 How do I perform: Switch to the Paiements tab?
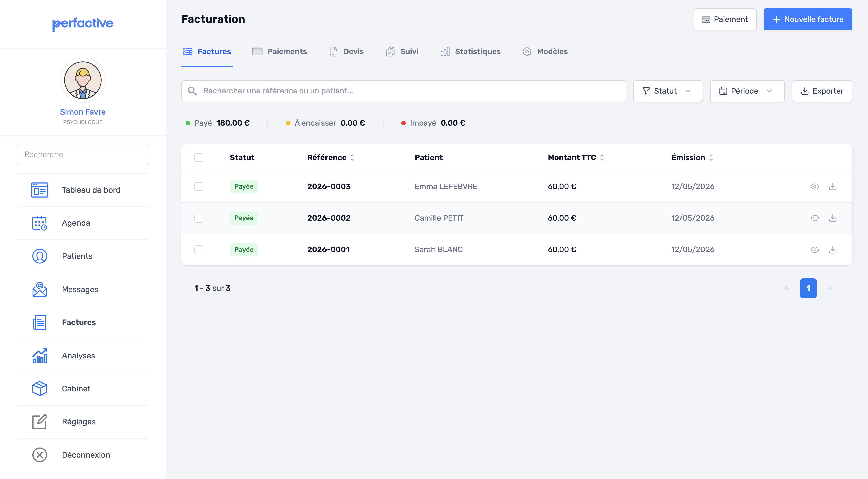pyautogui.click(x=279, y=52)
